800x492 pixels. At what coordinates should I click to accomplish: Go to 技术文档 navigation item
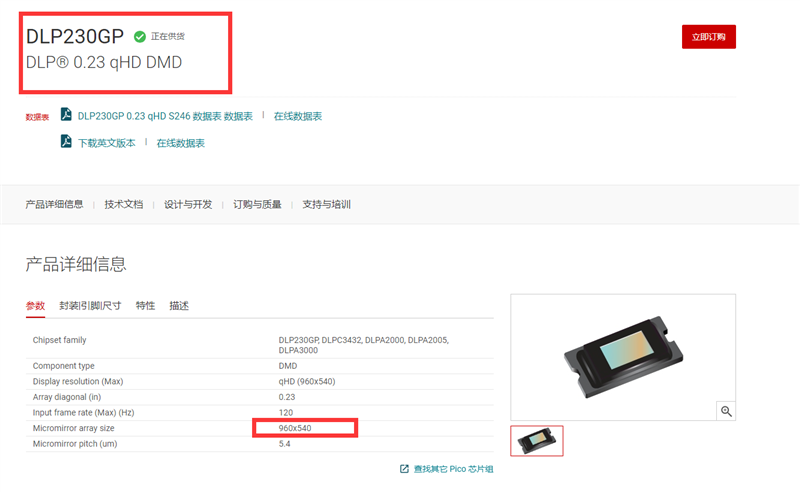(x=123, y=204)
